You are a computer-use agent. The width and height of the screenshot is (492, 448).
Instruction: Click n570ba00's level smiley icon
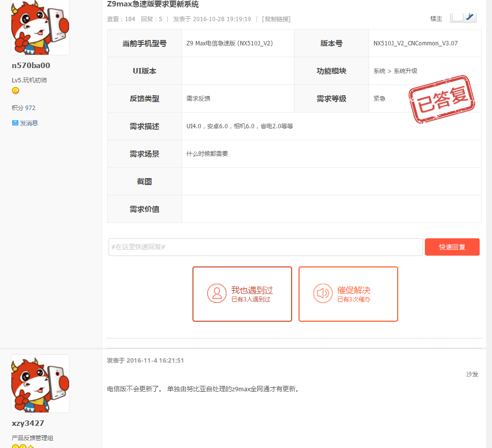(15, 91)
